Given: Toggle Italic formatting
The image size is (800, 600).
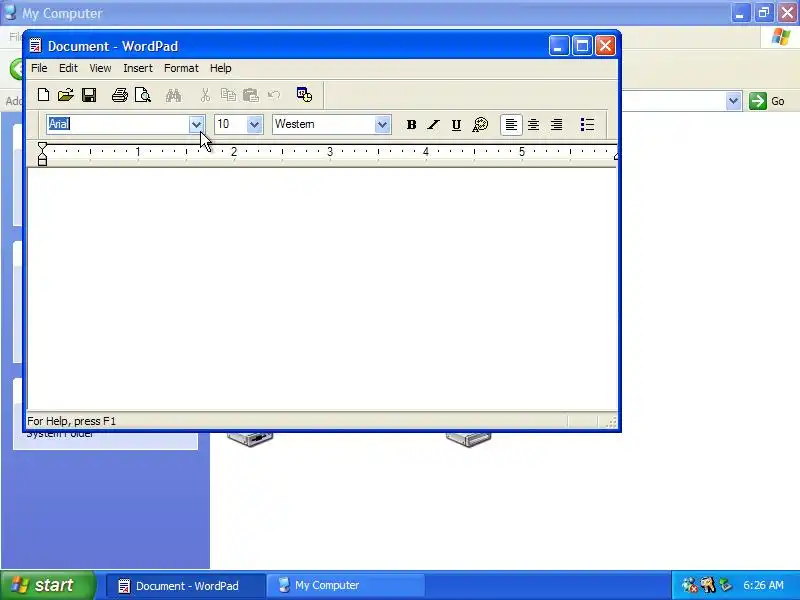Looking at the screenshot, I should (x=434, y=124).
